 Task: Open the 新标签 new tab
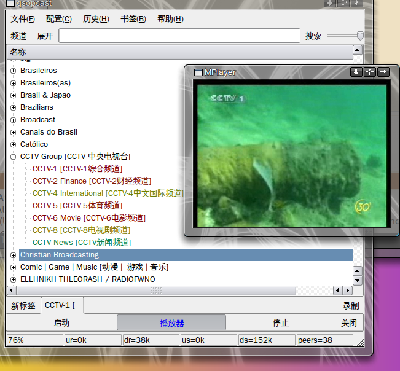pos(24,306)
